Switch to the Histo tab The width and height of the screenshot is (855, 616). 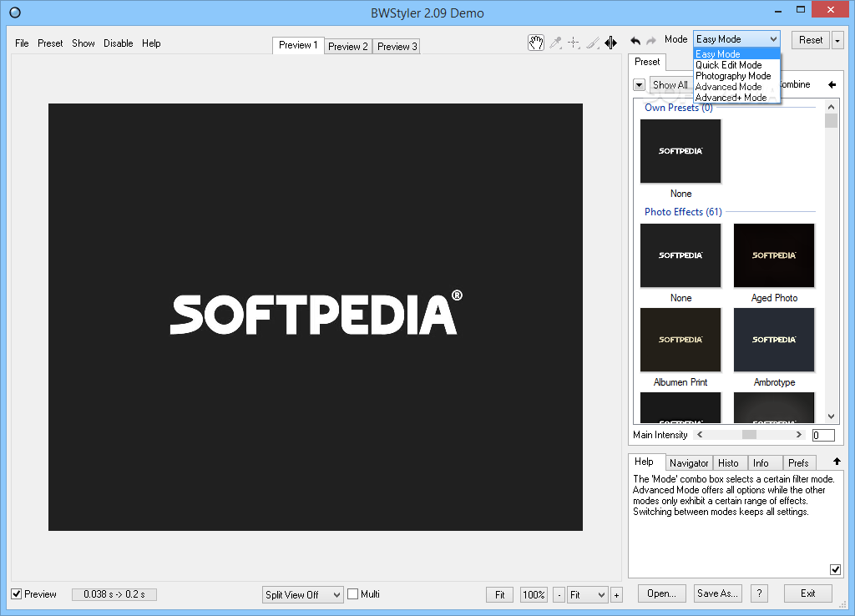pyautogui.click(x=728, y=462)
